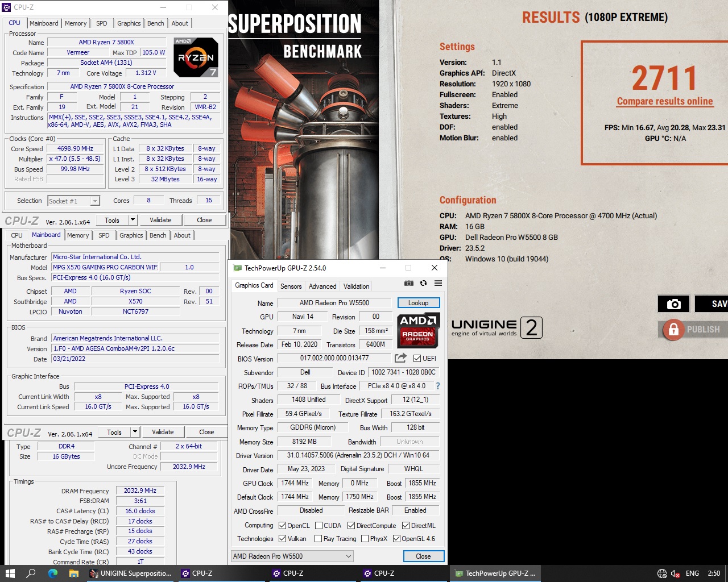
Task: Click the BIOS Version field 017.002.000.000.013477
Action: point(334,358)
